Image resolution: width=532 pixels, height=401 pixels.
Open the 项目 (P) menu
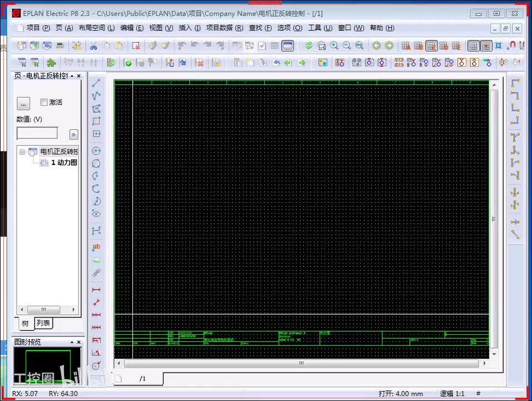click(38, 28)
